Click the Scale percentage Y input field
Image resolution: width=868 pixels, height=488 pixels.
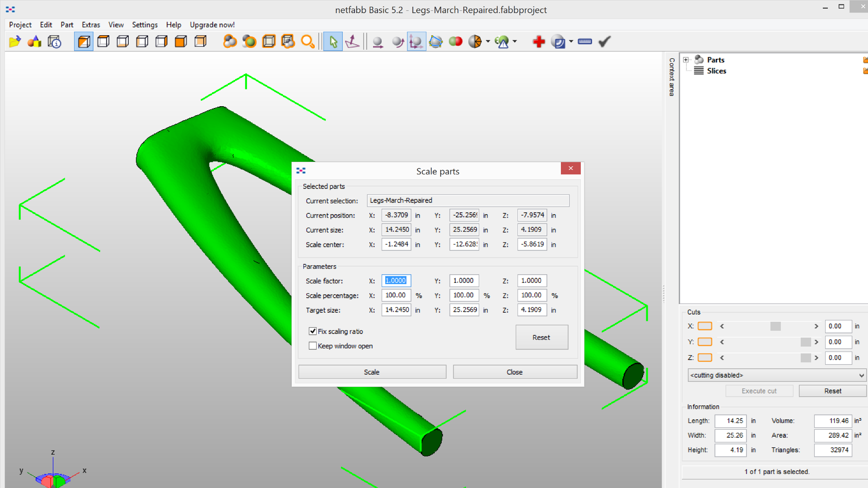(464, 295)
